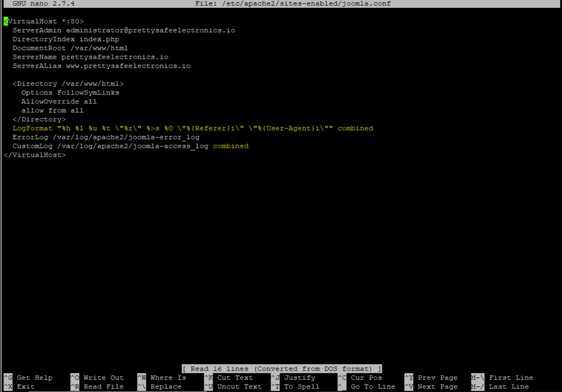Click the Cur Pos shortcut
This screenshot has height=392, width=562.
pyautogui.click(x=366, y=378)
